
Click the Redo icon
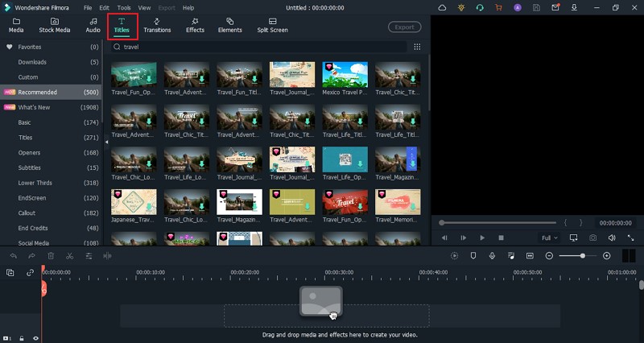pos(31,256)
